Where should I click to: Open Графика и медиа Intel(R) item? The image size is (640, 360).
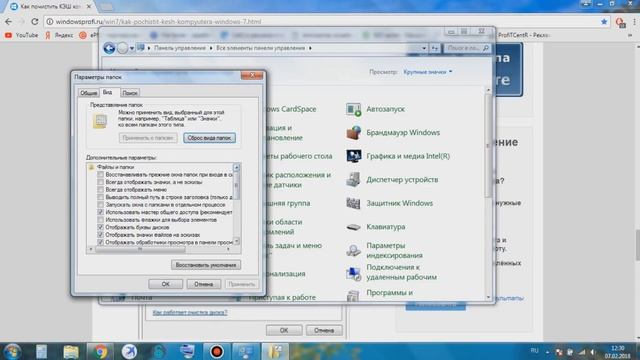pos(398,156)
